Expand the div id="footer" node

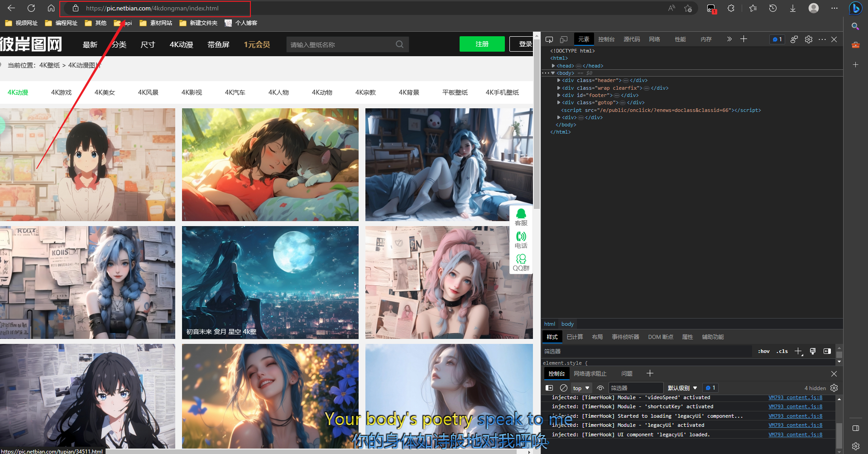click(x=559, y=95)
